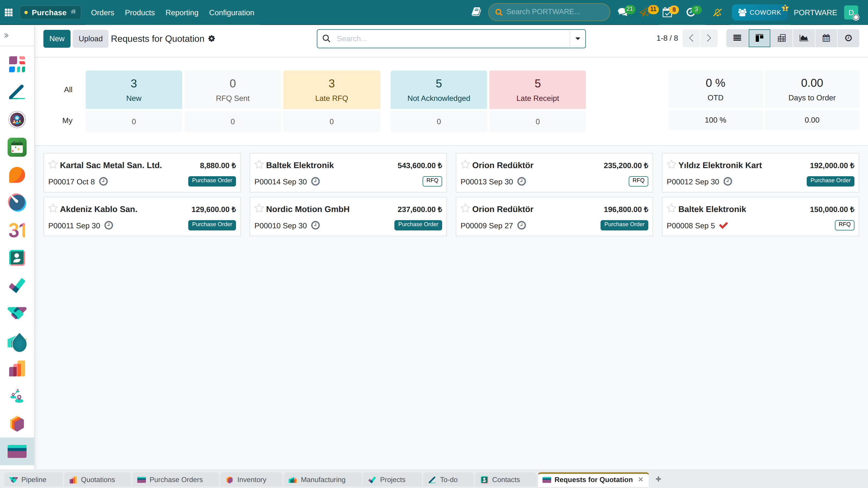The height and width of the screenshot is (488, 868).
Task: Open the Configuration menu
Action: coord(231,12)
